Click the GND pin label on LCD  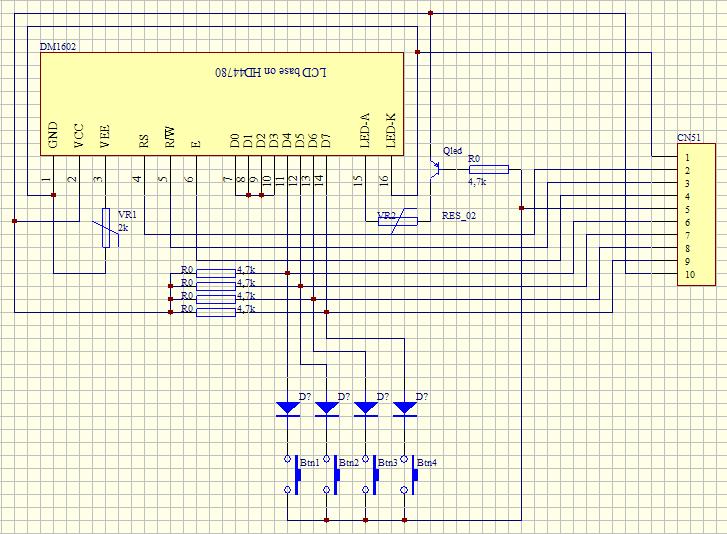(53, 135)
